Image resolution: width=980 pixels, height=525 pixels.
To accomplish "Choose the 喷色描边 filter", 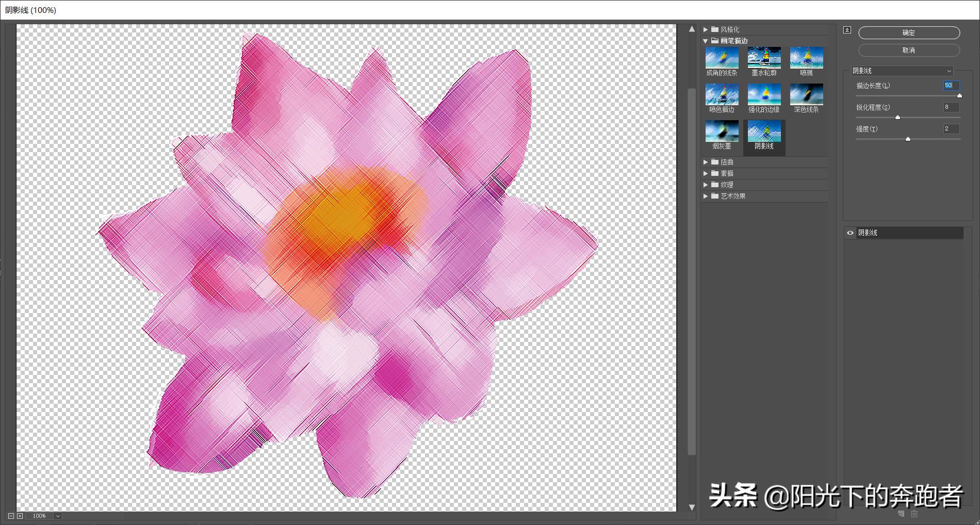I will [x=722, y=94].
